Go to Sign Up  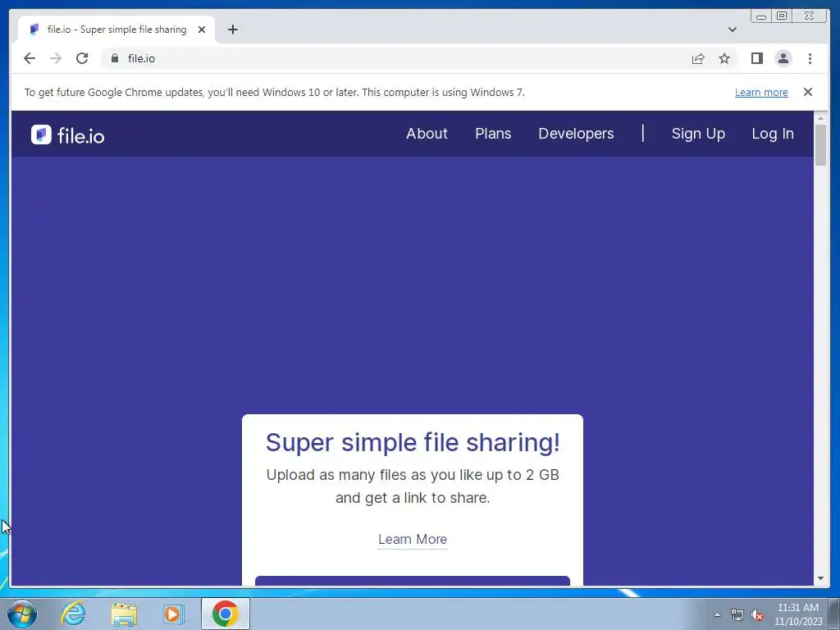coord(698,134)
